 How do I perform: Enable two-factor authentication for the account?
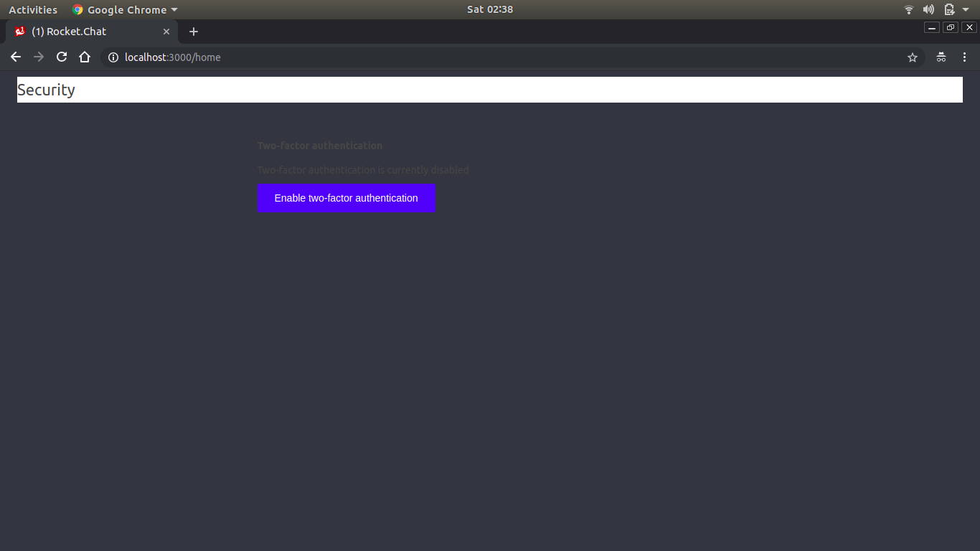[x=347, y=198]
